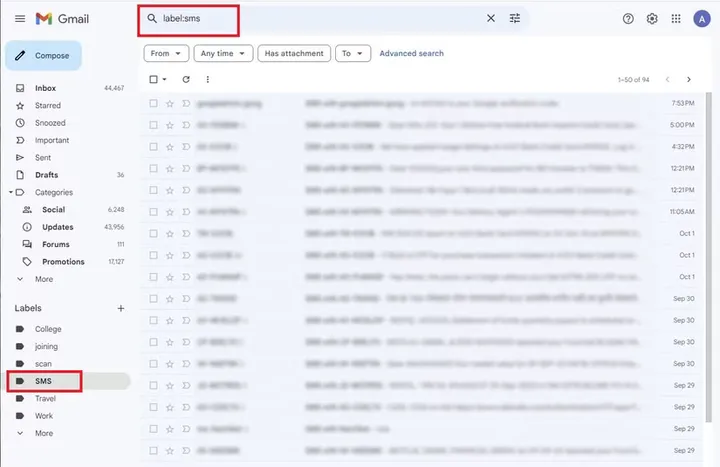
Task: Open the Any time filter dropdown
Action: tap(223, 53)
